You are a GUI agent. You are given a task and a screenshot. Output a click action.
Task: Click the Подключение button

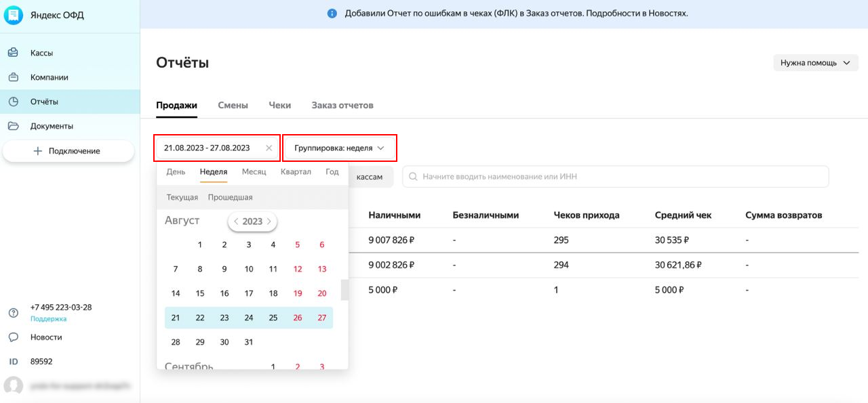click(68, 151)
